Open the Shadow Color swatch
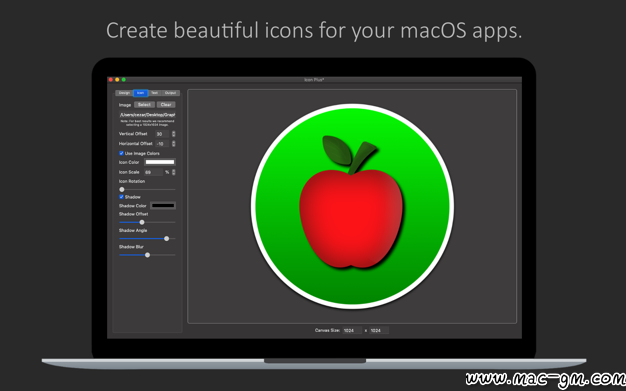 [x=163, y=206]
